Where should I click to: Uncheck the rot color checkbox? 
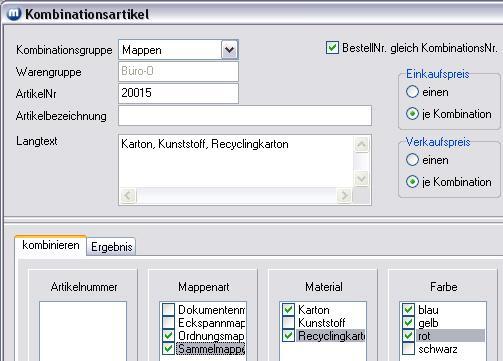coord(408,336)
